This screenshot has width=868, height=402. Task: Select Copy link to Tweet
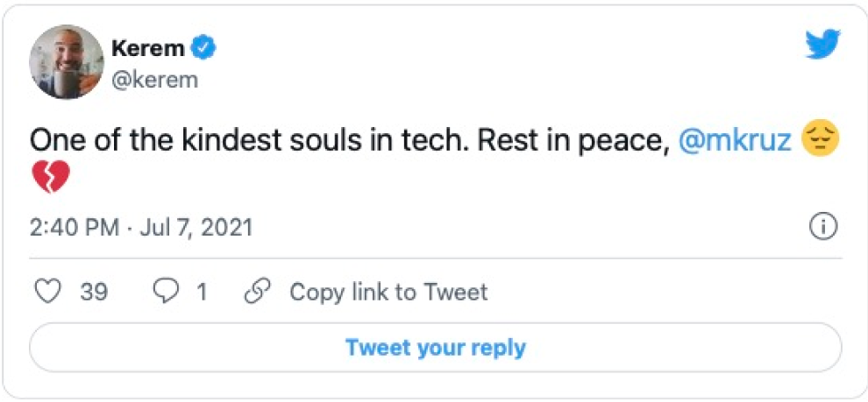pos(388,292)
